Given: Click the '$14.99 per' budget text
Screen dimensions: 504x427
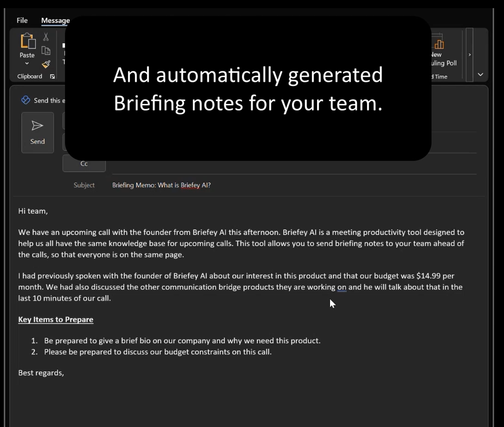Looking at the screenshot, I should [435, 276].
